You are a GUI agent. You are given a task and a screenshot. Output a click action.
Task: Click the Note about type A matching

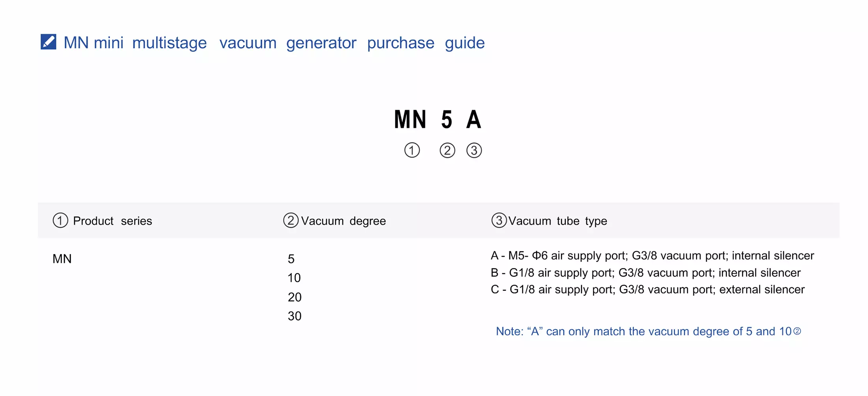pyautogui.click(x=643, y=331)
